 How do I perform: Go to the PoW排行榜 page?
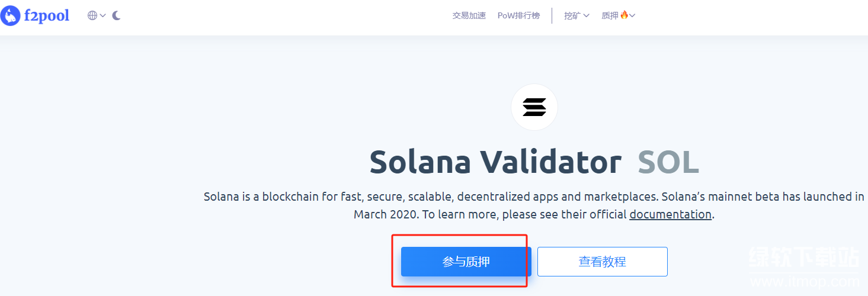[x=518, y=15]
